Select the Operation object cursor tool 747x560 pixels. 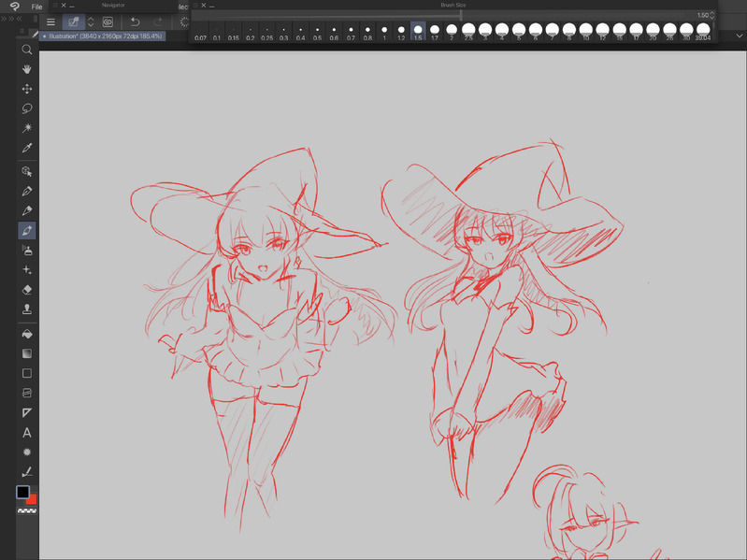click(27, 171)
